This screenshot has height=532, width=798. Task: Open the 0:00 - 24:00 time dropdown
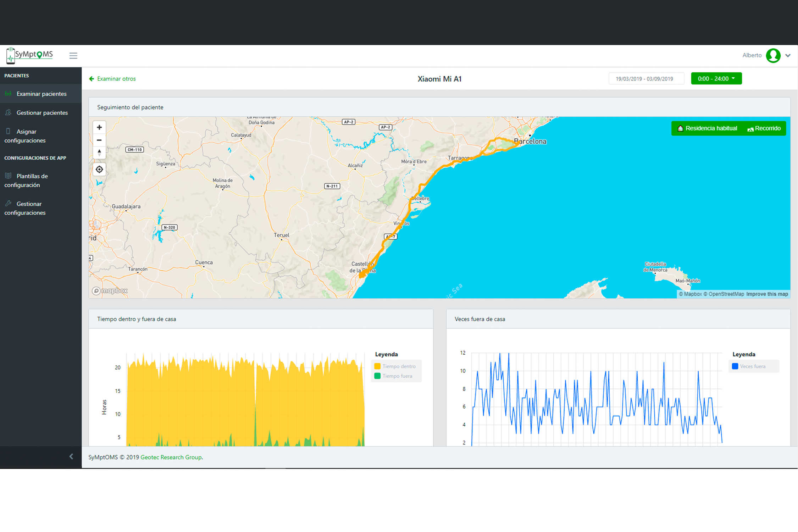pyautogui.click(x=716, y=79)
